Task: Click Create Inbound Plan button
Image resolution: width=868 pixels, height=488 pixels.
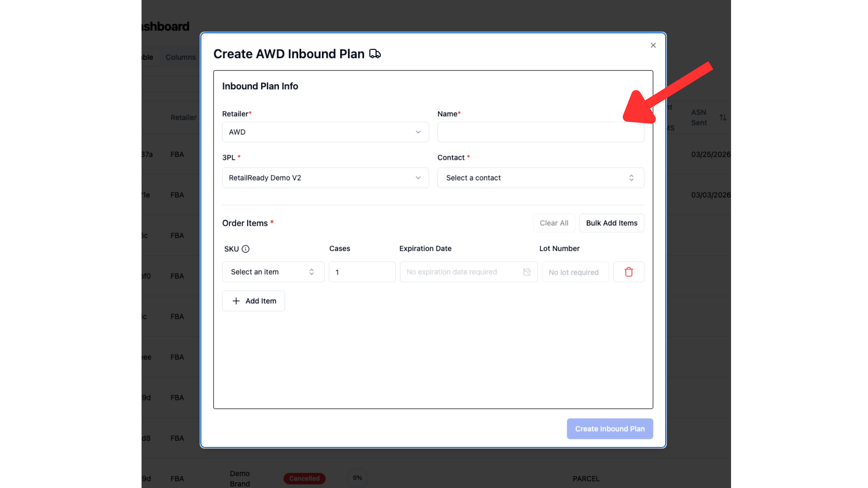Action: coord(610,429)
